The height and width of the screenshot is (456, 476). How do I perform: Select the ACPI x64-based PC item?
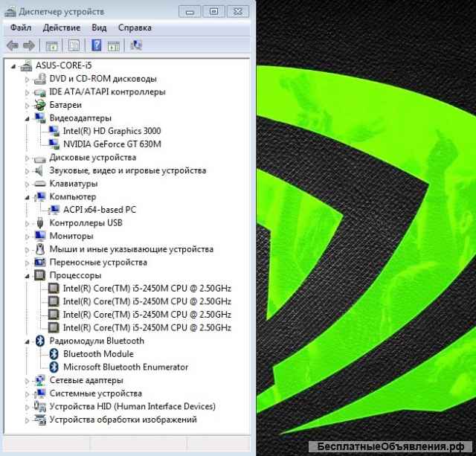click(99, 210)
